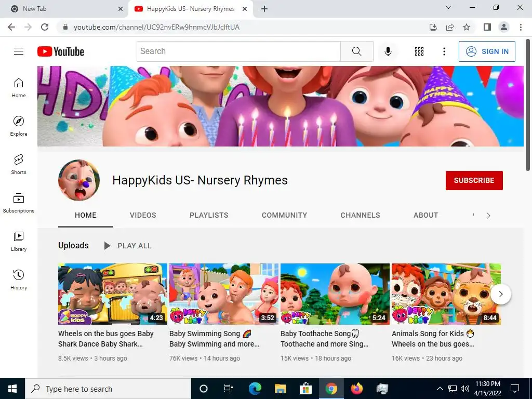This screenshot has height=399, width=532.
Task: Go to Home in sidebar
Action: [19, 87]
